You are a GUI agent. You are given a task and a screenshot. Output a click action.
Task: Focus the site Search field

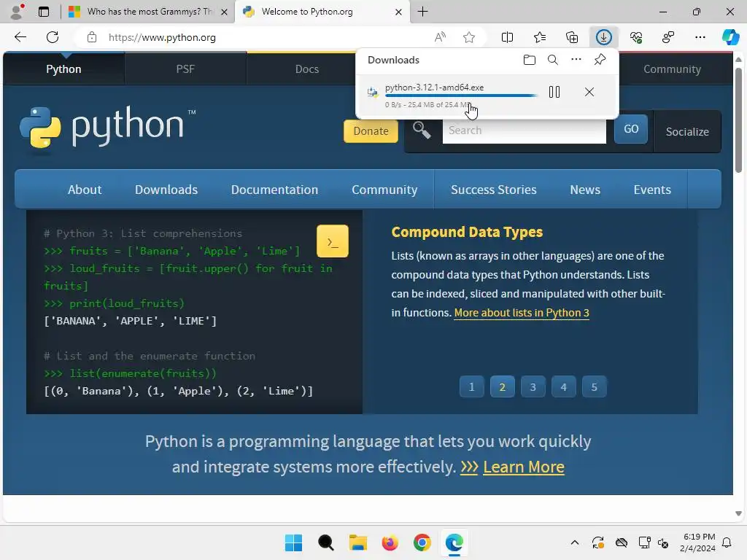pos(524,131)
